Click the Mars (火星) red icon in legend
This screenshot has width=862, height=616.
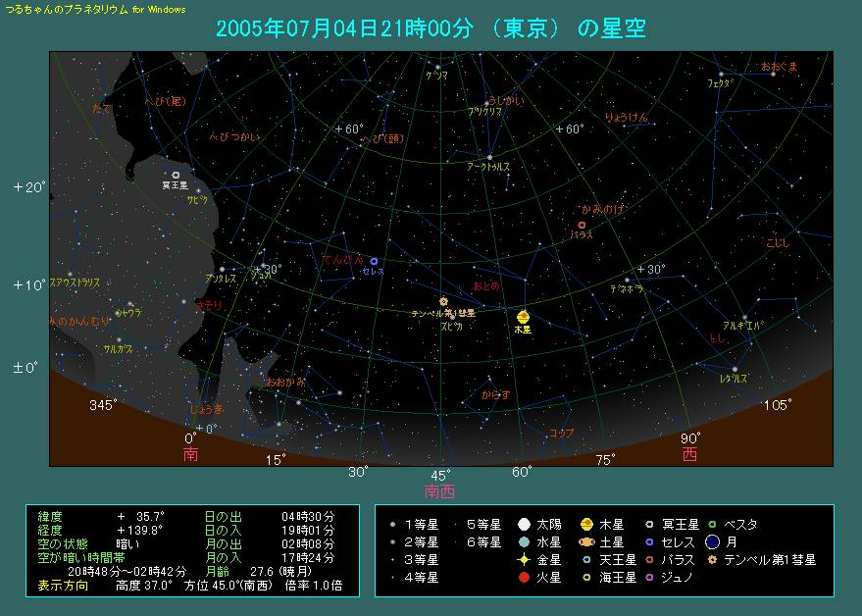(525, 578)
